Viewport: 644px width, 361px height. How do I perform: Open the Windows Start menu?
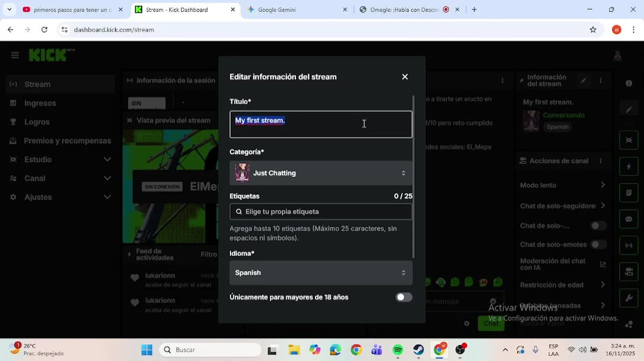tap(146, 350)
